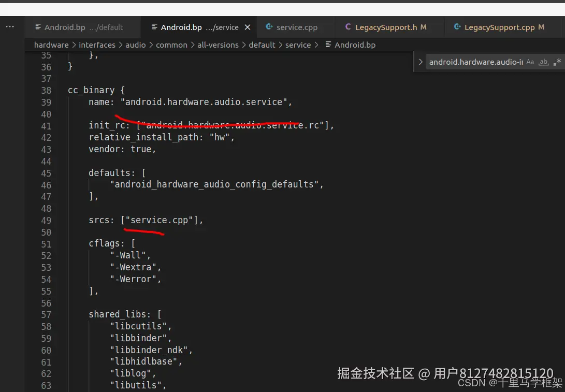The height and width of the screenshot is (392, 565).
Task: Click "-Wall" flag string
Action: (x=127, y=255)
